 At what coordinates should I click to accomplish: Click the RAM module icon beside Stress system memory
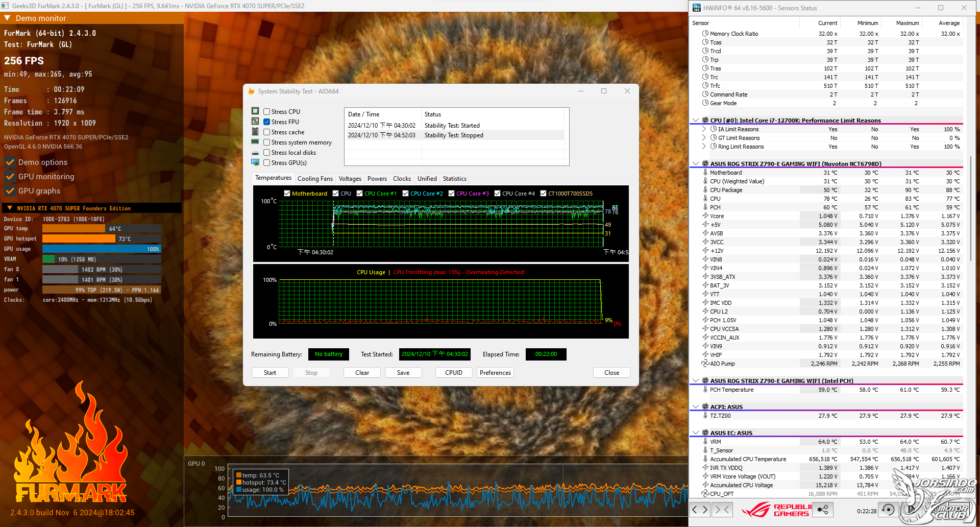[x=255, y=142]
